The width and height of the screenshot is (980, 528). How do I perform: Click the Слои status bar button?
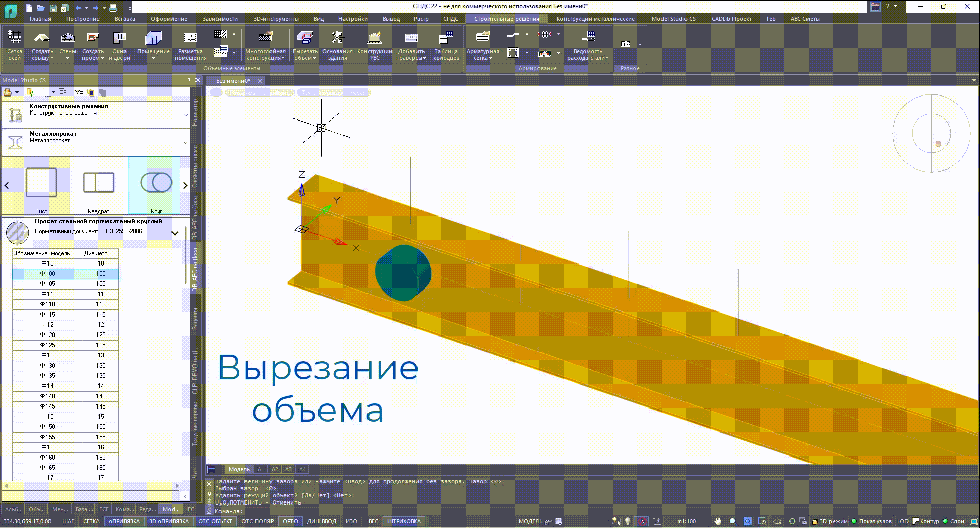[x=954, y=521]
